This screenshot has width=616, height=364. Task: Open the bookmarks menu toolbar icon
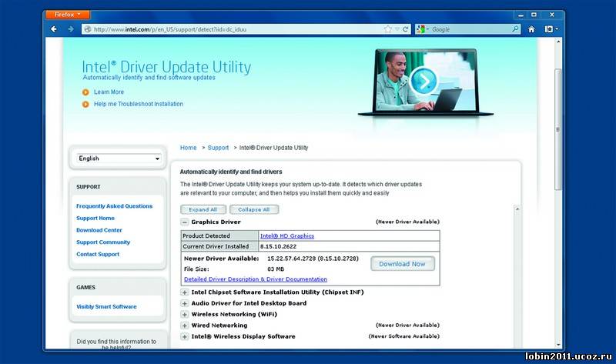click(551, 29)
